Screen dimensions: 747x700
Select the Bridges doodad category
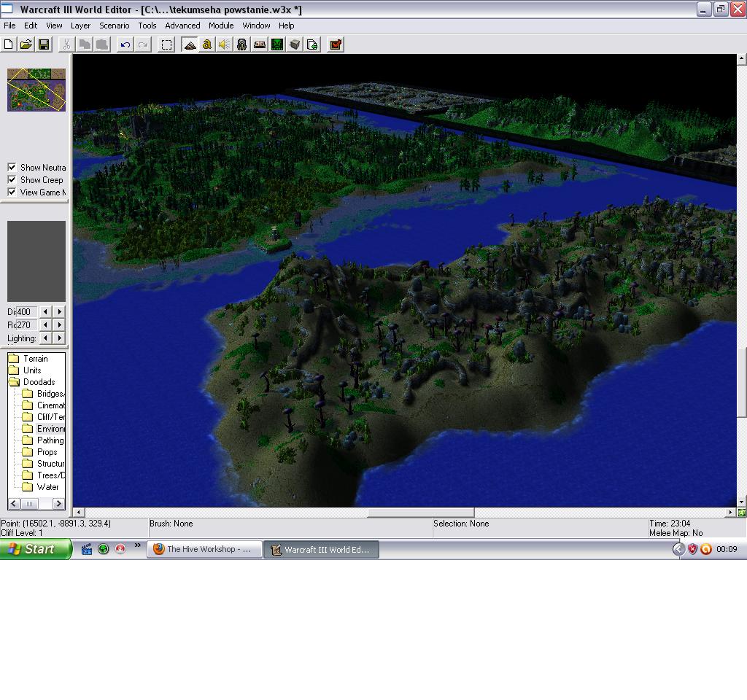44,393
